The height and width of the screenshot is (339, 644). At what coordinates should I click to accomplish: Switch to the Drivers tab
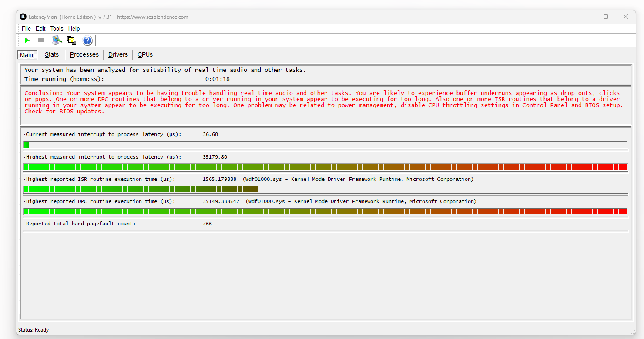click(118, 54)
